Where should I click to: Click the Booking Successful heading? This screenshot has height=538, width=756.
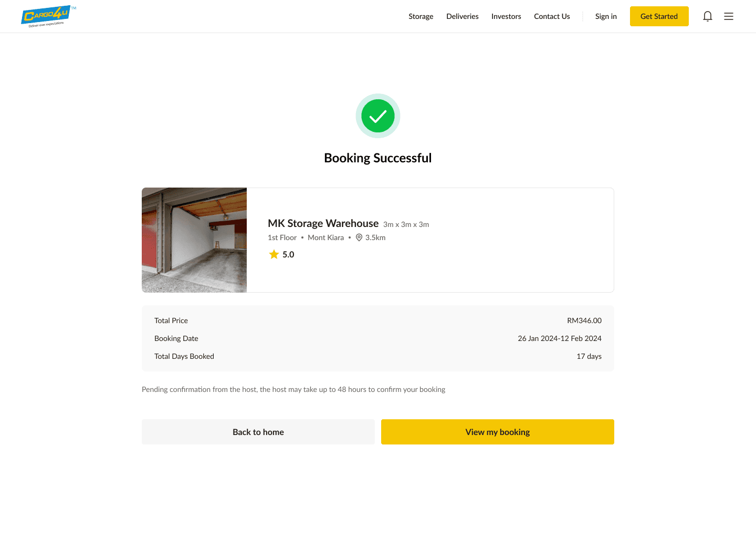pos(378,158)
